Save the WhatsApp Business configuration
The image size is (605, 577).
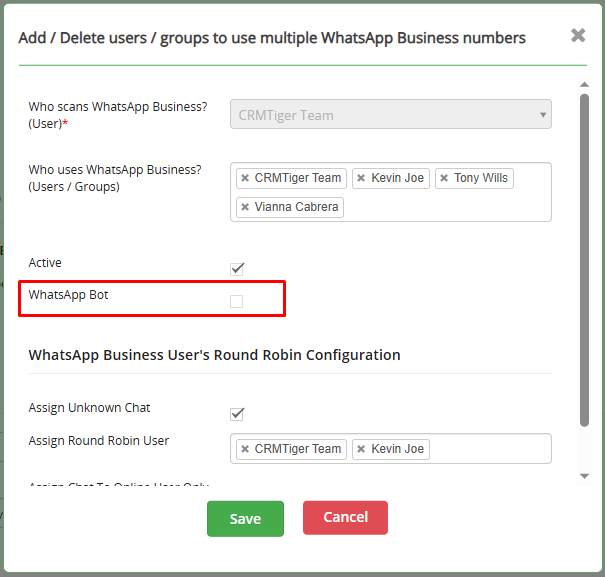point(245,519)
